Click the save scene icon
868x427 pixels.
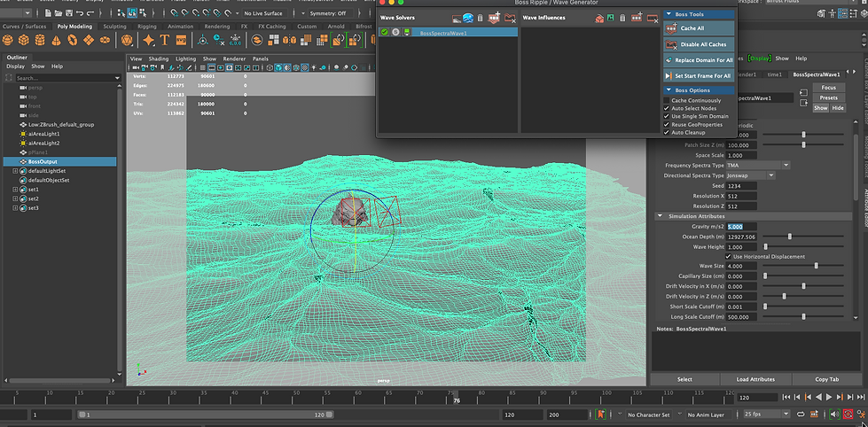69,12
